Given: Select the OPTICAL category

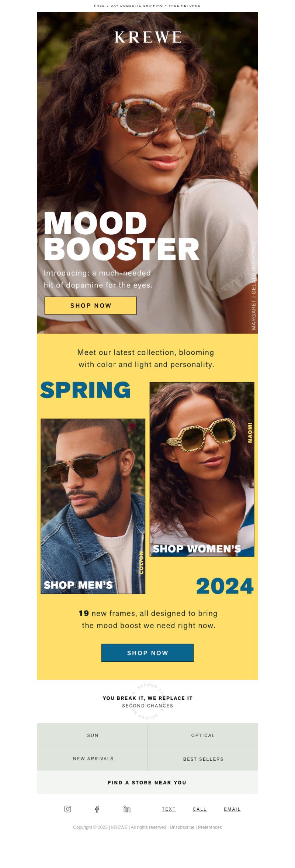Looking at the screenshot, I should [203, 735].
